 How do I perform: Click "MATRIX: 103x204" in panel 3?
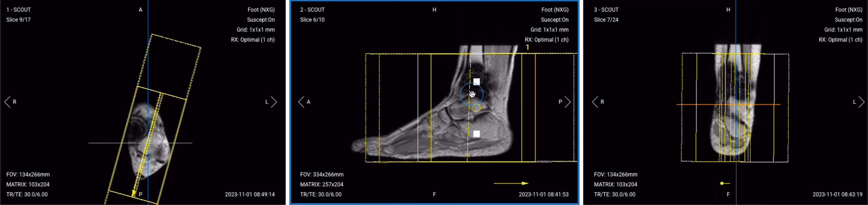616,184
